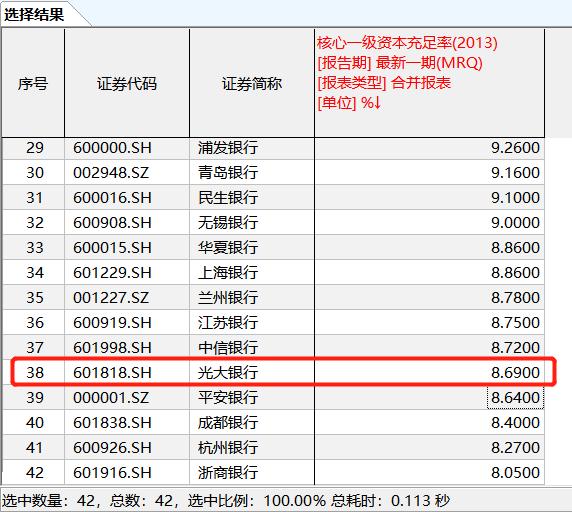
Task: Switch to the 选择结果 tab
Action: (34, 15)
